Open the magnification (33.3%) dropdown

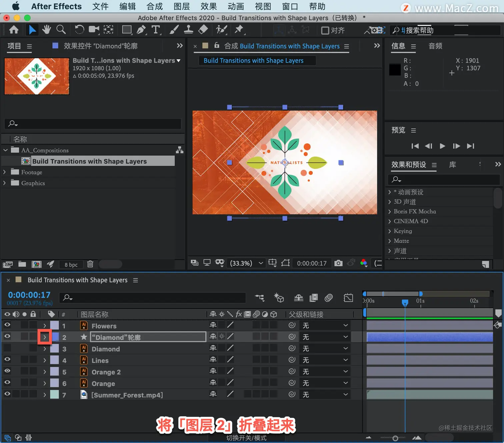coord(247,263)
